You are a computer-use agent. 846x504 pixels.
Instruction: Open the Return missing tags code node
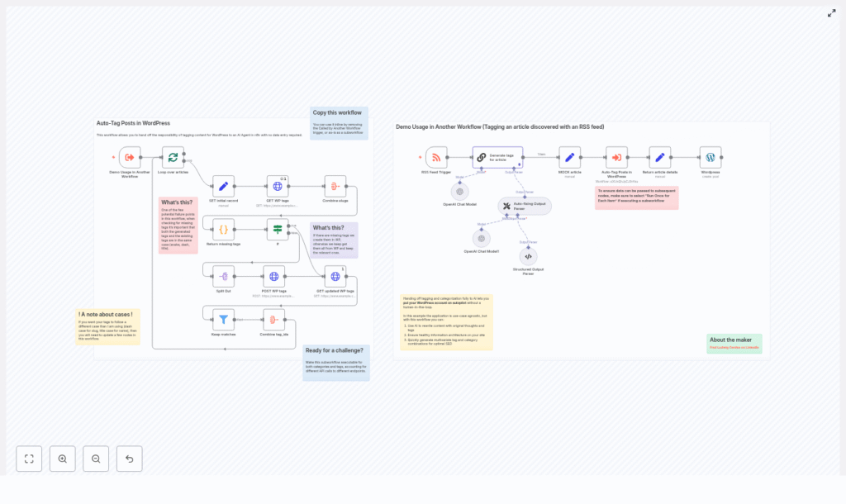[x=223, y=230]
